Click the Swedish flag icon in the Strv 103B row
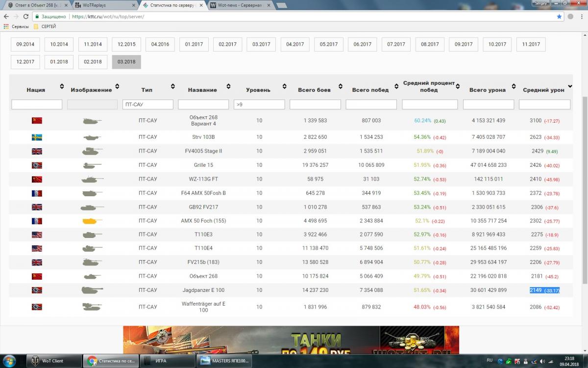588x368 pixels. (x=37, y=137)
